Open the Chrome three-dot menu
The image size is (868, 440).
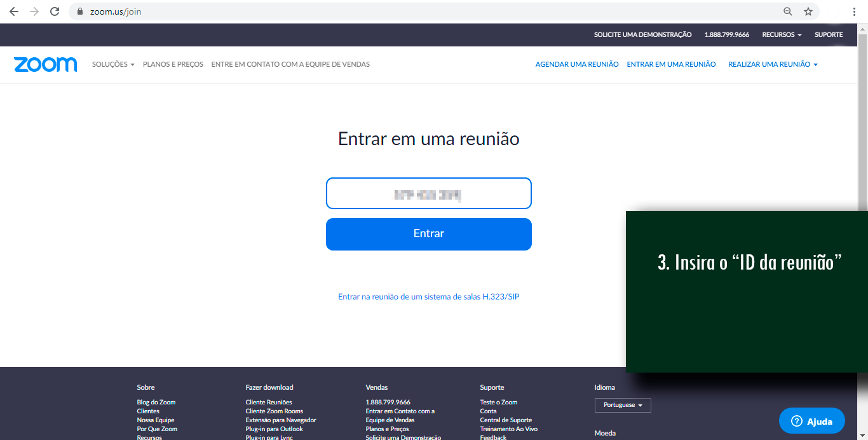(x=855, y=11)
